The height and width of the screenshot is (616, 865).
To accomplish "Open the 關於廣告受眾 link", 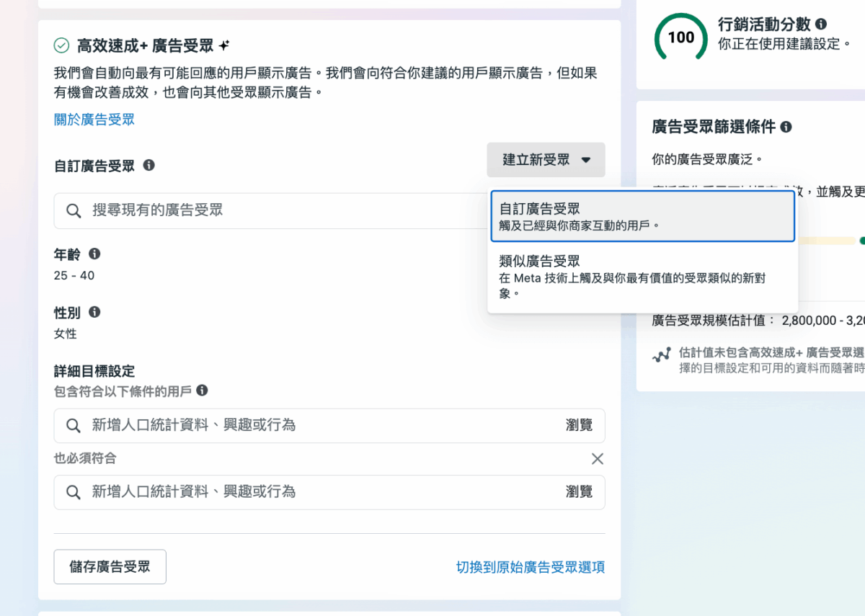I will 94,120.
